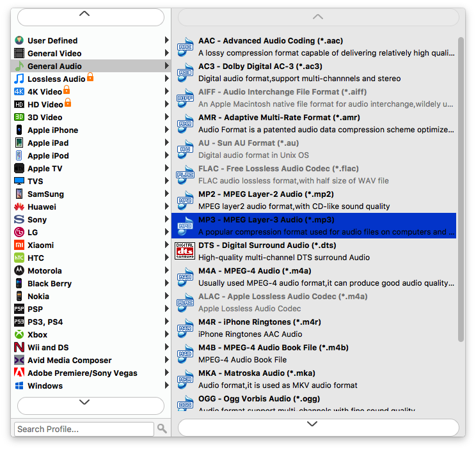476x450 pixels.
Task: Click the HD Video badge icon
Action: pyautogui.click(x=19, y=104)
